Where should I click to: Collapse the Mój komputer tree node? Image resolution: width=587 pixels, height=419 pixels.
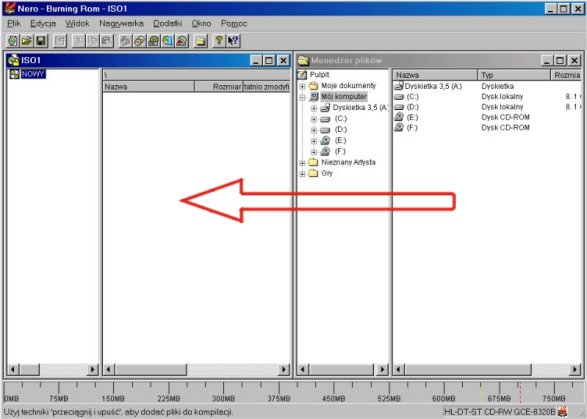302,97
